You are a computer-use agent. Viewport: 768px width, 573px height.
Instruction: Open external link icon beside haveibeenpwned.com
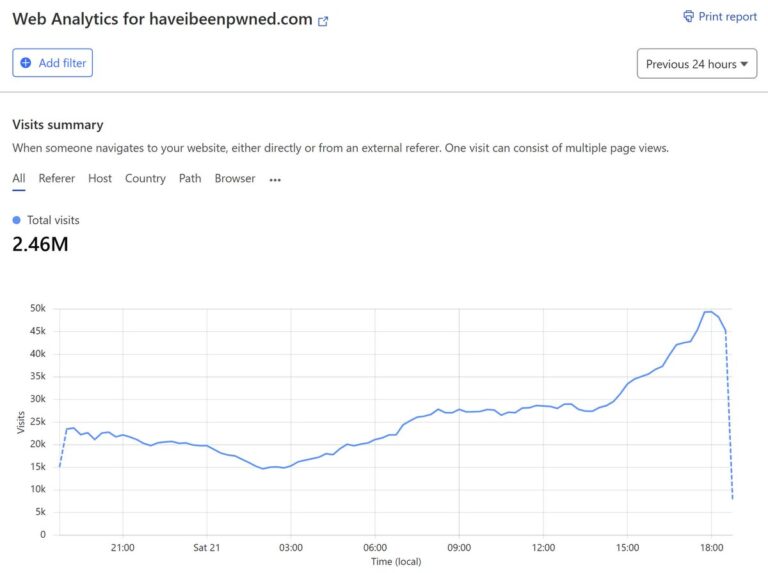[x=323, y=21]
